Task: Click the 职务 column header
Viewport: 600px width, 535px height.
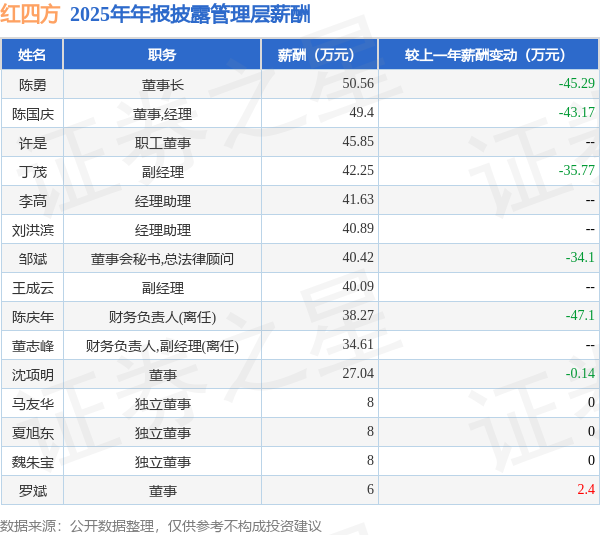Action: 162,54
